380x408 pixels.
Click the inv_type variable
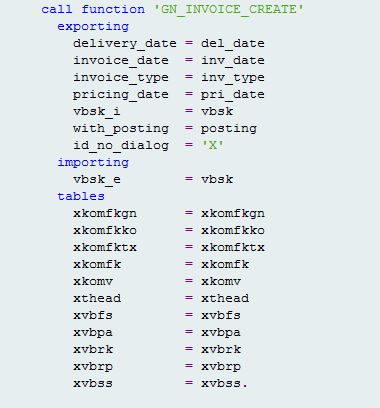[x=233, y=78]
